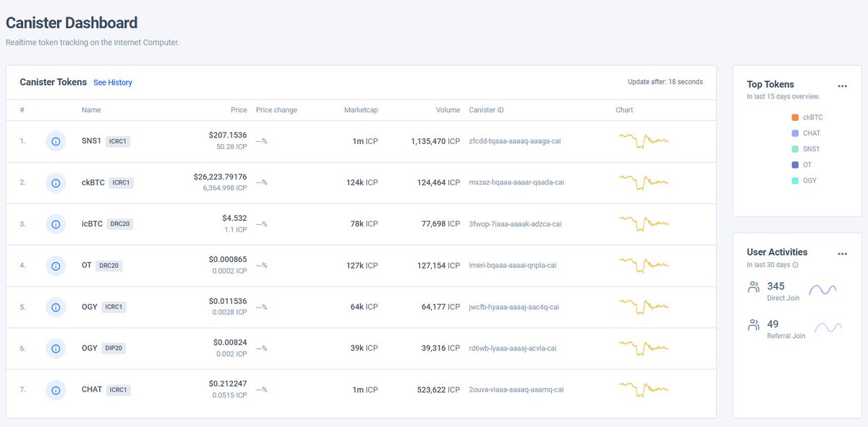868x427 pixels.
Task: Click canister ID jwcfb-hyaaa-aaaaj-aac4q-cai
Action: [514, 307]
